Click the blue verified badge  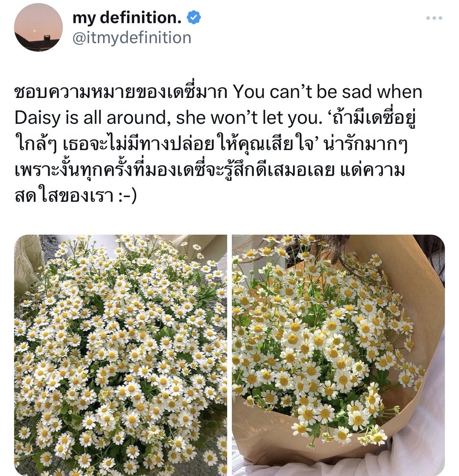(194, 17)
